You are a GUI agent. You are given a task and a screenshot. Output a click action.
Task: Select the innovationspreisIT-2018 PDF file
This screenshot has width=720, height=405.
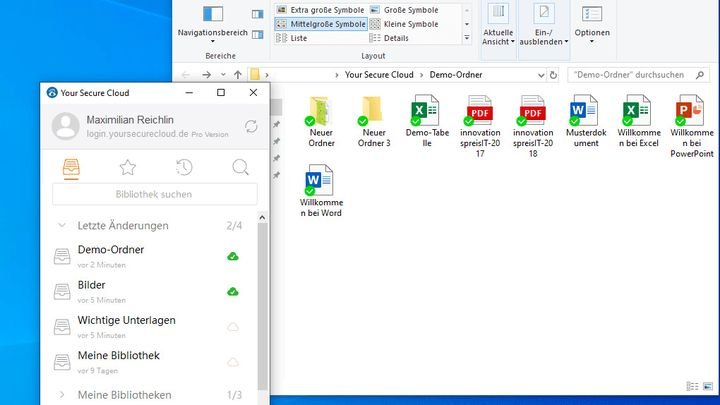[533, 126]
